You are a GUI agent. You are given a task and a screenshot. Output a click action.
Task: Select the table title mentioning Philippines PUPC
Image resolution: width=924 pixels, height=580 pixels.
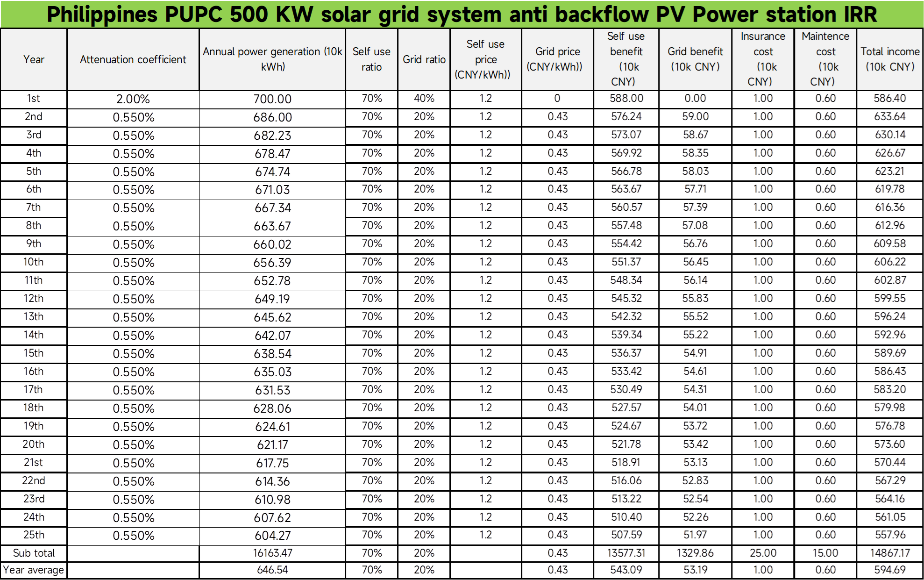pyautogui.click(x=462, y=14)
